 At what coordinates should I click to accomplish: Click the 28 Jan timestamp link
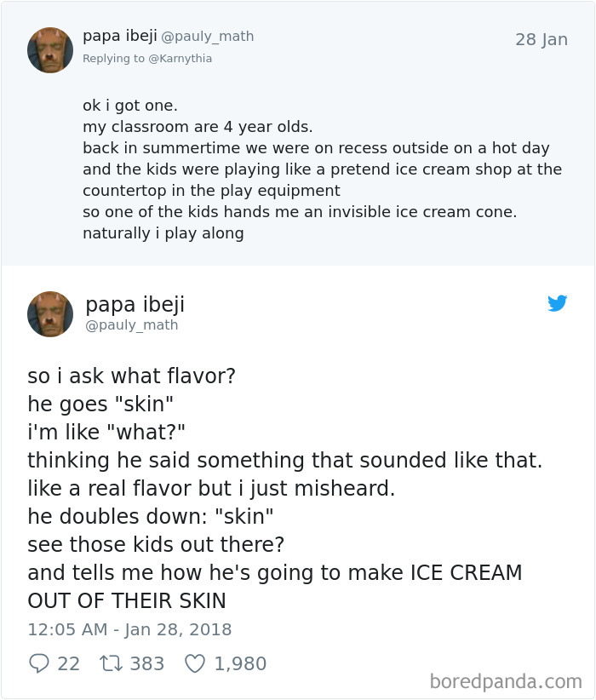(x=542, y=39)
